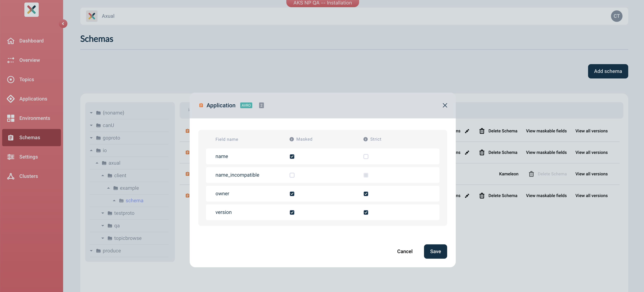Expand the testproto folder arrow
Viewport: 644px width, 292px height.
pyautogui.click(x=103, y=213)
